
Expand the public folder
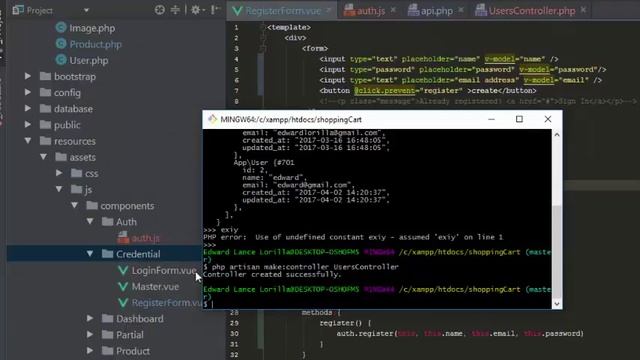[x=27, y=125]
